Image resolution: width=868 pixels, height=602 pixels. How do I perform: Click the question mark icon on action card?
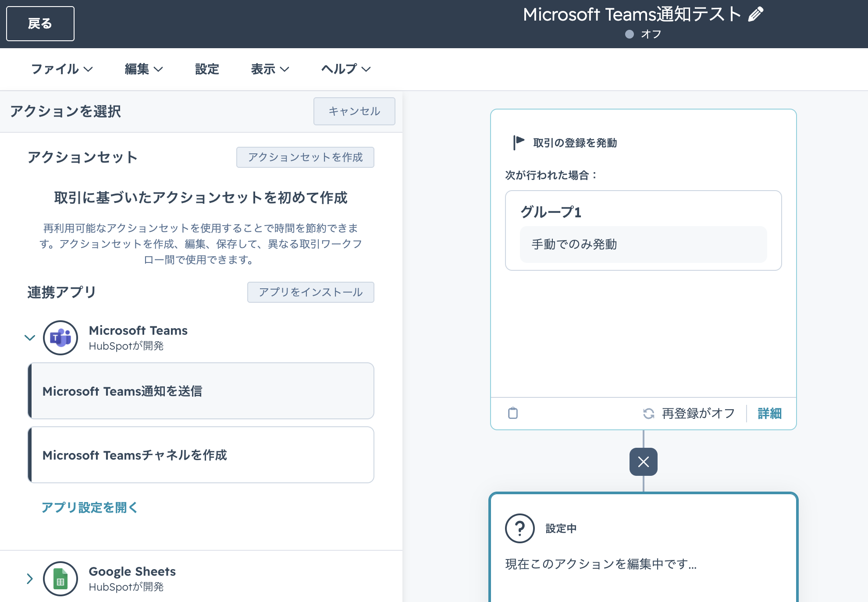[x=520, y=528]
